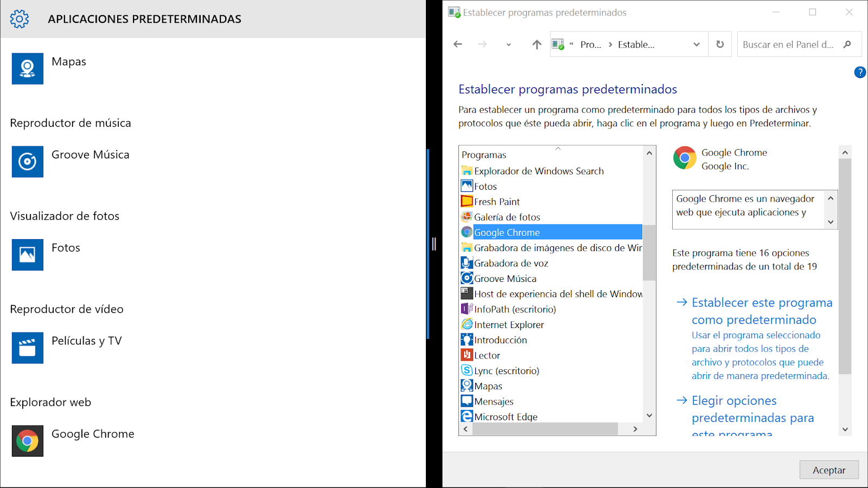Click the details pane scroll up arrow
The height and width of the screenshot is (488, 868).
click(845, 152)
